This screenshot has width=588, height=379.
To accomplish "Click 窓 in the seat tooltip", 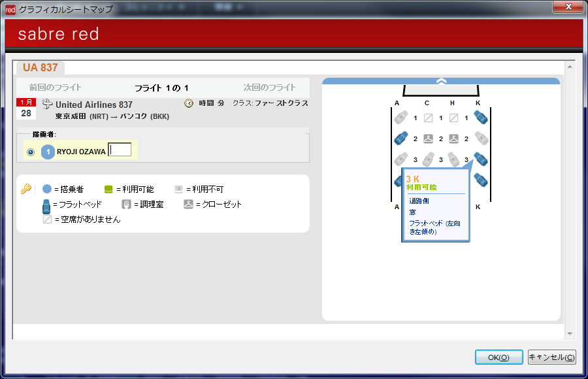I will pos(412,212).
